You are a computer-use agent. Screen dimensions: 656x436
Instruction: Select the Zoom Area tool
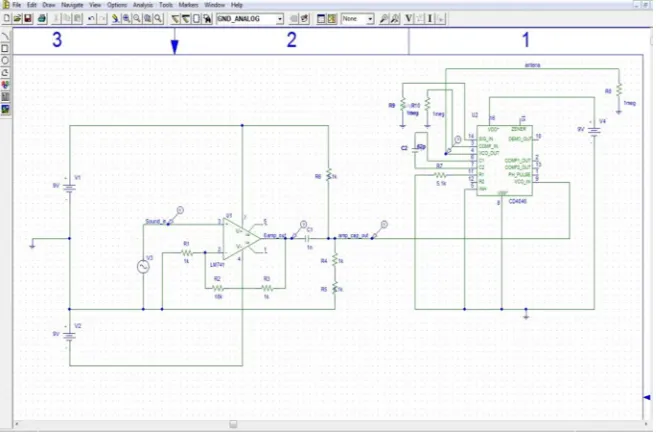click(148, 19)
